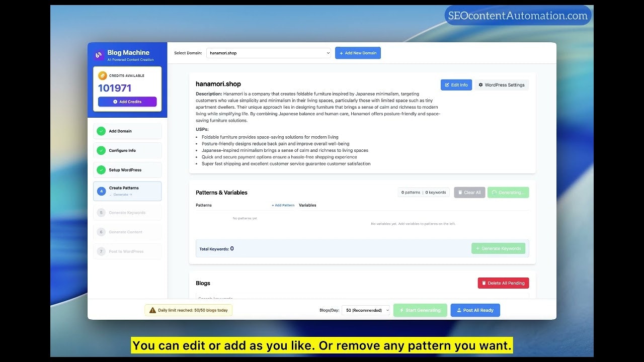Click the Start Generating button

(x=419, y=310)
